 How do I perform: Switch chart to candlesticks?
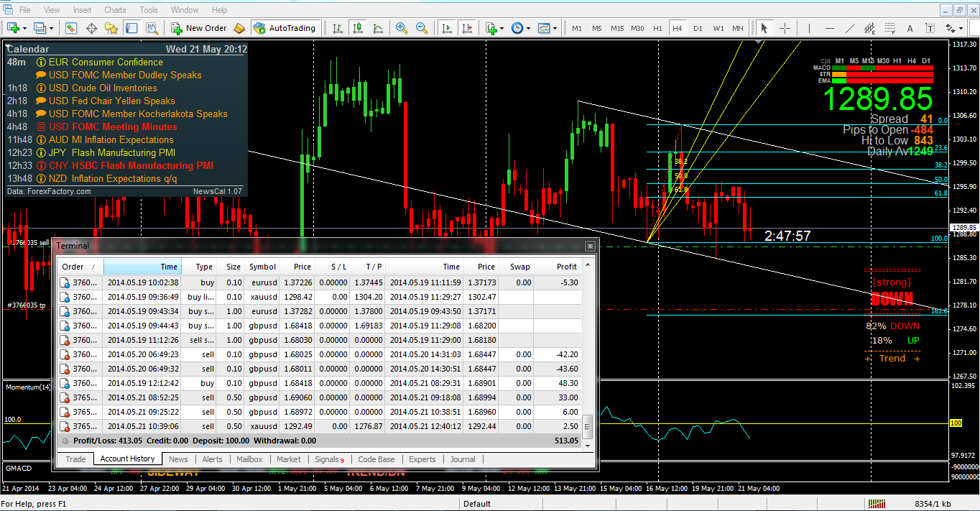point(358,28)
